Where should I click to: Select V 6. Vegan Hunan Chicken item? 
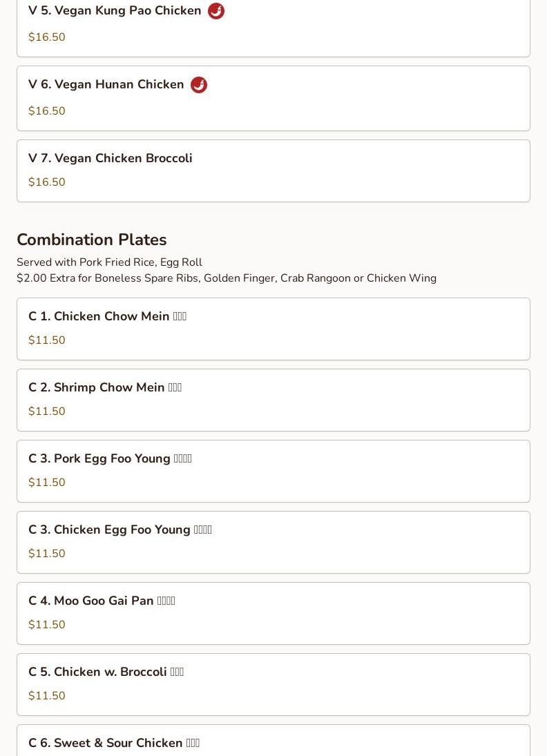(106, 84)
